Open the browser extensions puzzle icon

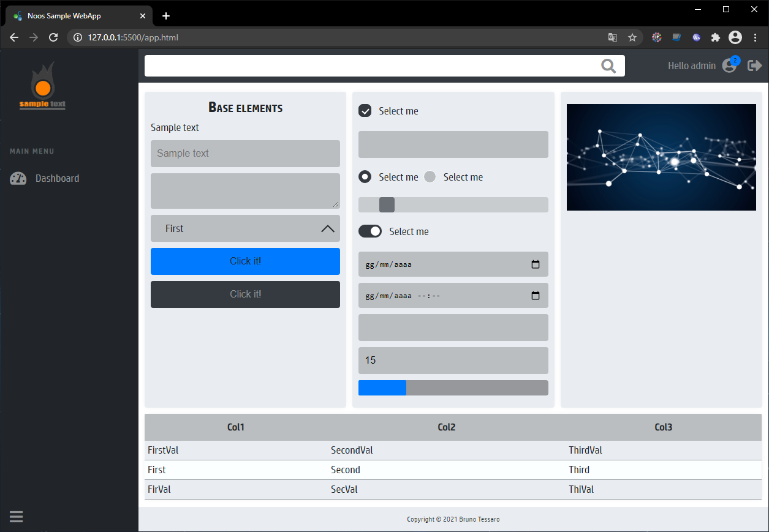point(715,37)
